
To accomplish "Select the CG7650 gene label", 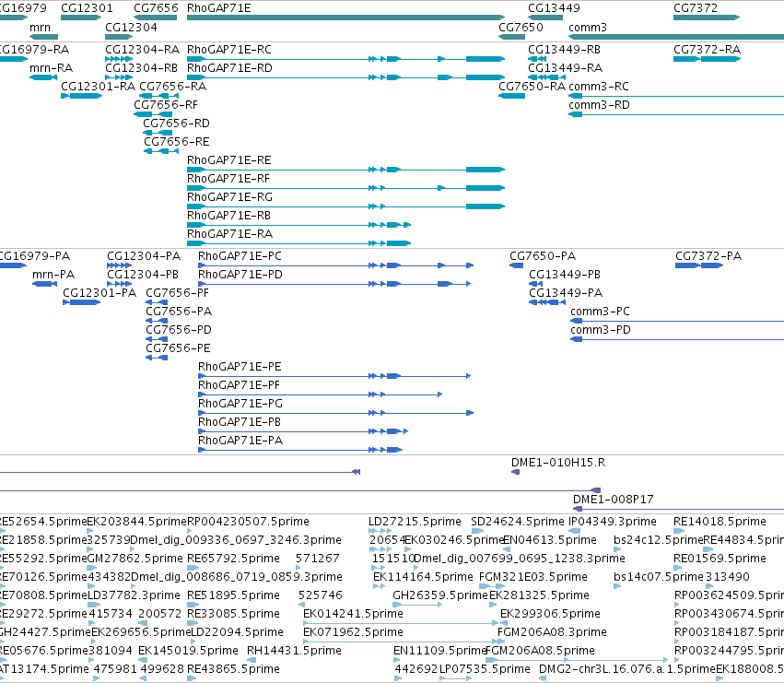I will [x=521, y=28].
